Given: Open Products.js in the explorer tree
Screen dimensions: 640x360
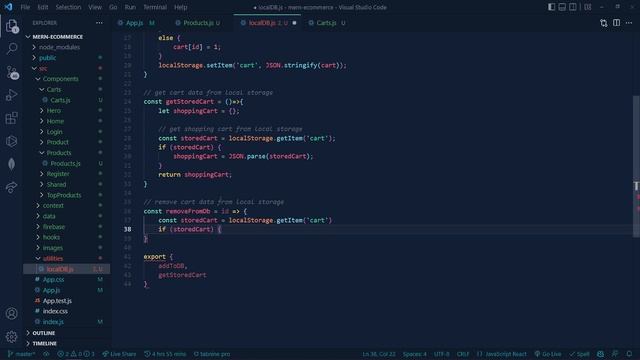Looking at the screenshot, I should (66, 163).
